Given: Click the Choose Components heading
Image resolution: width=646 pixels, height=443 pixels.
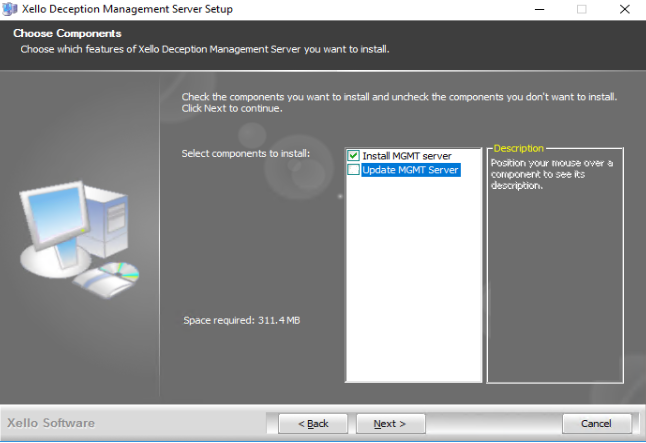Looking at the screenshot, I should click(x=67, y=33).
